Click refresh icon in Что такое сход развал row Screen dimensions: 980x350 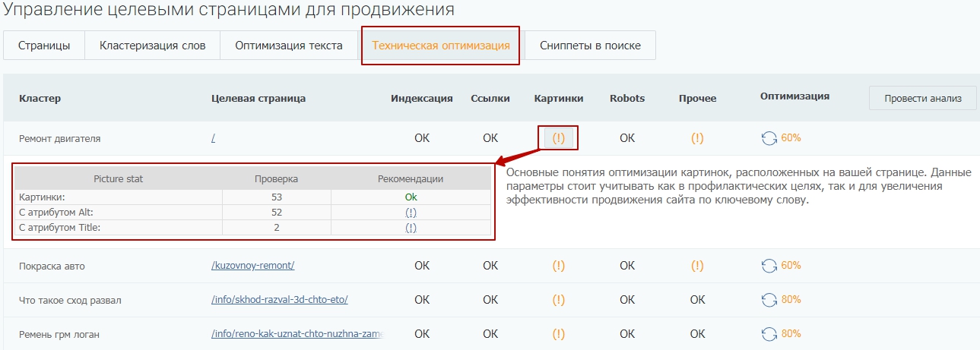click(769, 300)
